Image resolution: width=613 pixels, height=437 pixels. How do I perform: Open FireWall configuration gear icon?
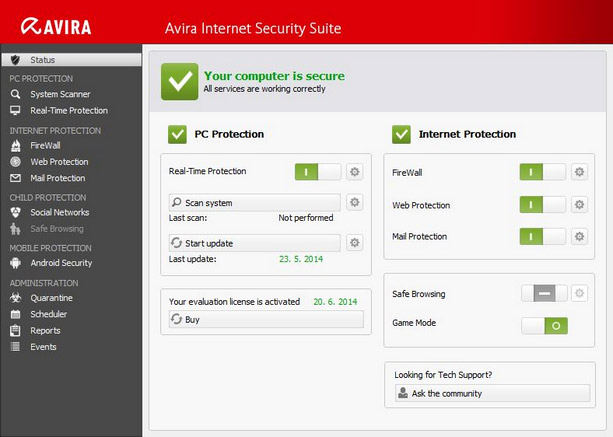[578, 172]
